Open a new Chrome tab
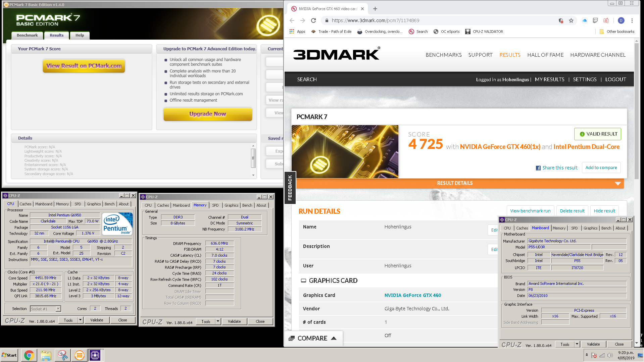This screenshot has height=362, width=644. (375, 9)
